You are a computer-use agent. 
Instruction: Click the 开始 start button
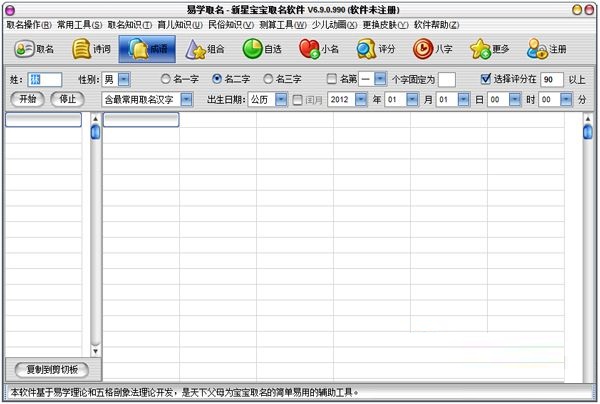(x=28, y=99)
